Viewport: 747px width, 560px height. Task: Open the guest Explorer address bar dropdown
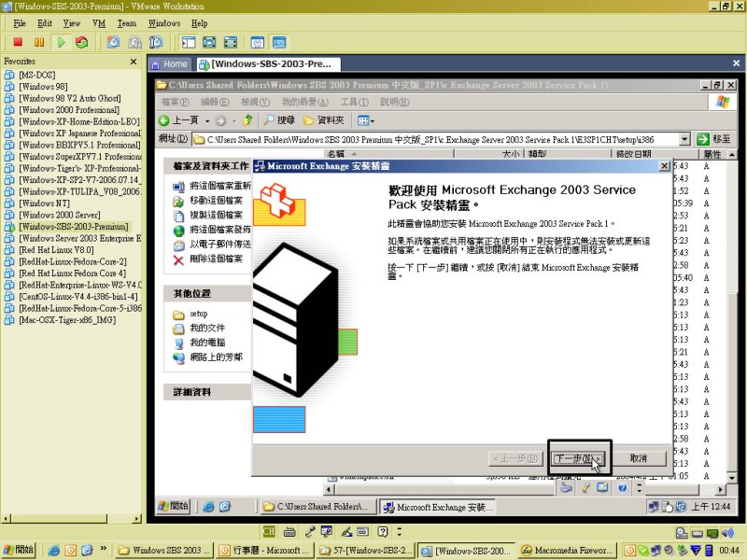[684, 139]
